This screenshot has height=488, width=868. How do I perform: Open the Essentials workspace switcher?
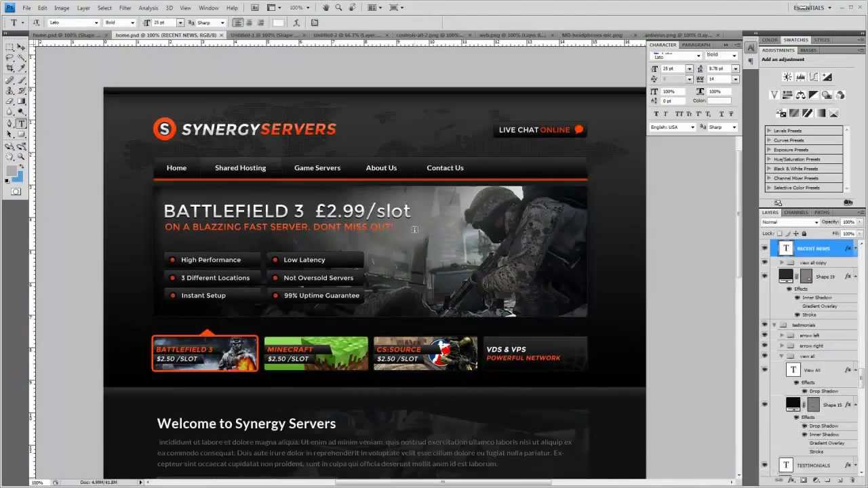(812, 7)
